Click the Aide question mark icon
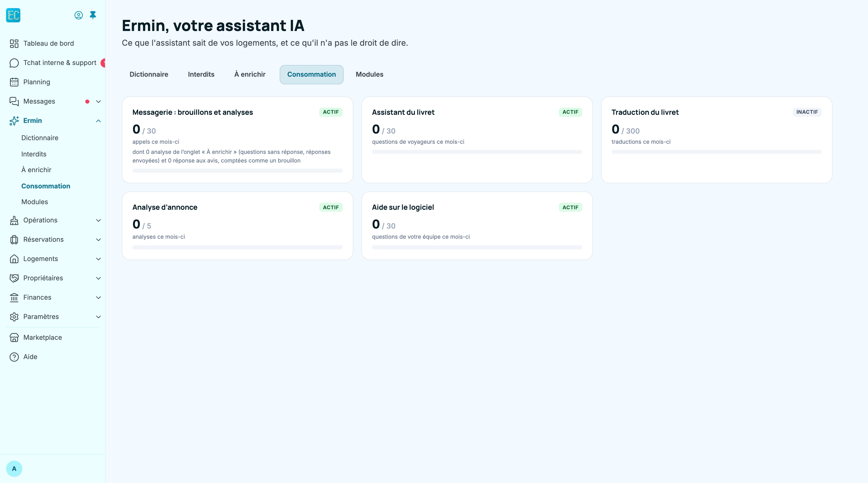Viewport: 868px width, 483px height. [14, 357]
